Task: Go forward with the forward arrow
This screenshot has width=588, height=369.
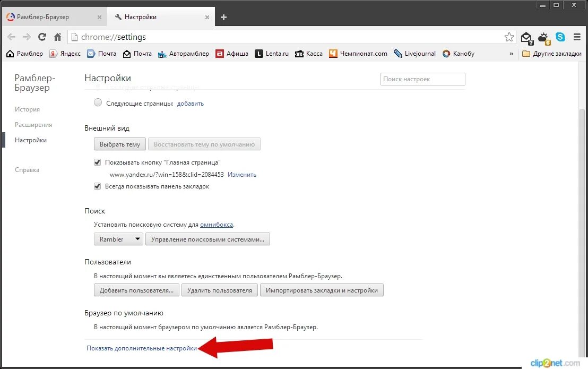Action: (27, 37)
